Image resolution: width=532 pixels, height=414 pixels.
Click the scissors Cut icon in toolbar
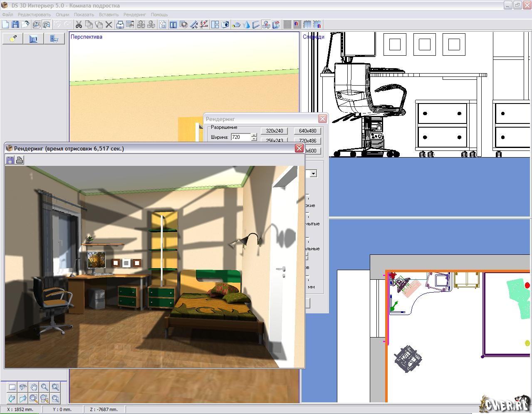click(x=79, y=25)
